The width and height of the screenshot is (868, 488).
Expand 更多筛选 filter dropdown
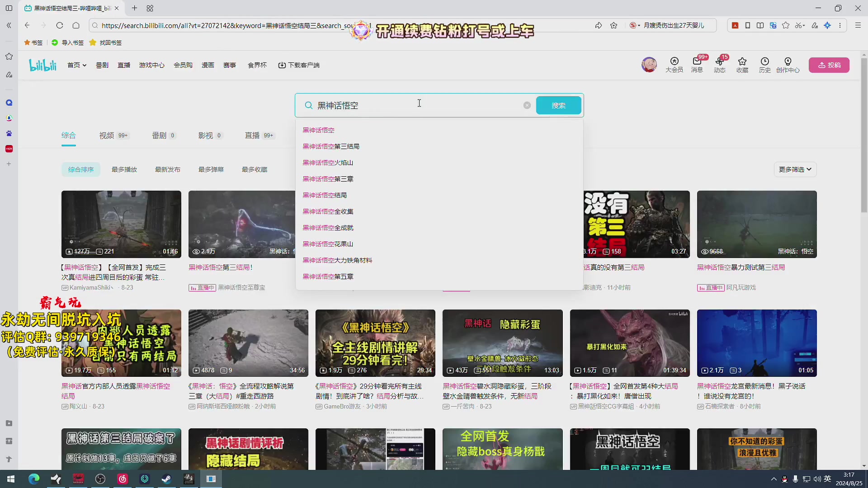(795, 169)
